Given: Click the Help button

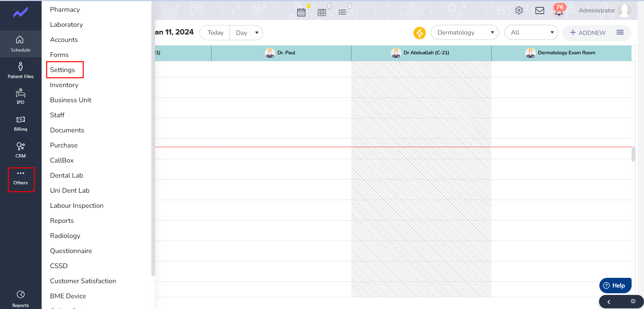Looking at the screenshot, I should 615,286.
